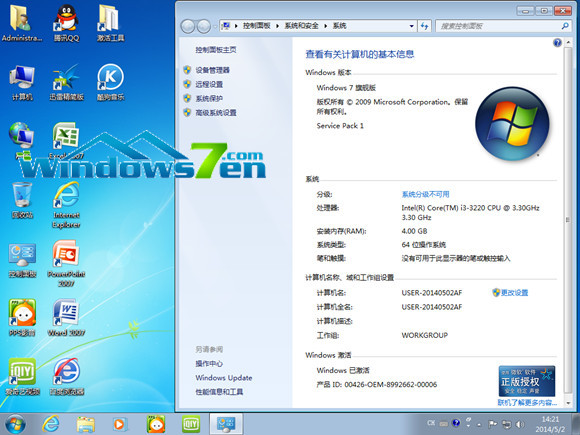Click the 正版授权 genuine badge

[x=527, y=381]
